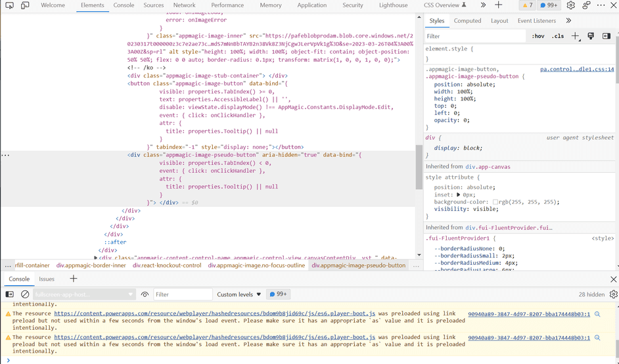Toggle the console sidebar panel

[9, 294]
